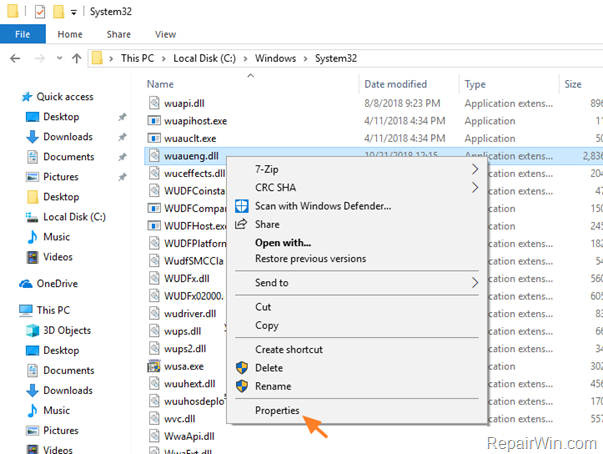Click the wvc.dll file icon
Screen dimensions: 603x454
tap(154, 419)
